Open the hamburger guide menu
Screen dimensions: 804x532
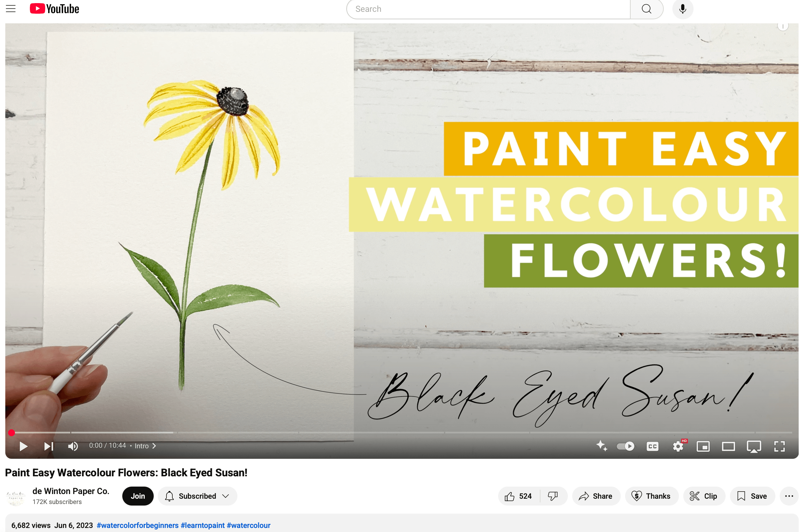(x=11, y=9)
